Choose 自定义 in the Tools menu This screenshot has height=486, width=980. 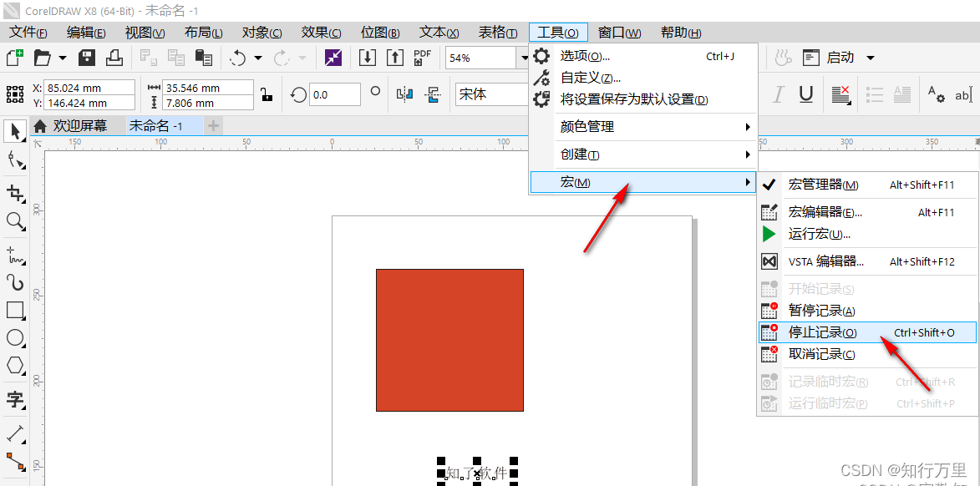(643, 78)
